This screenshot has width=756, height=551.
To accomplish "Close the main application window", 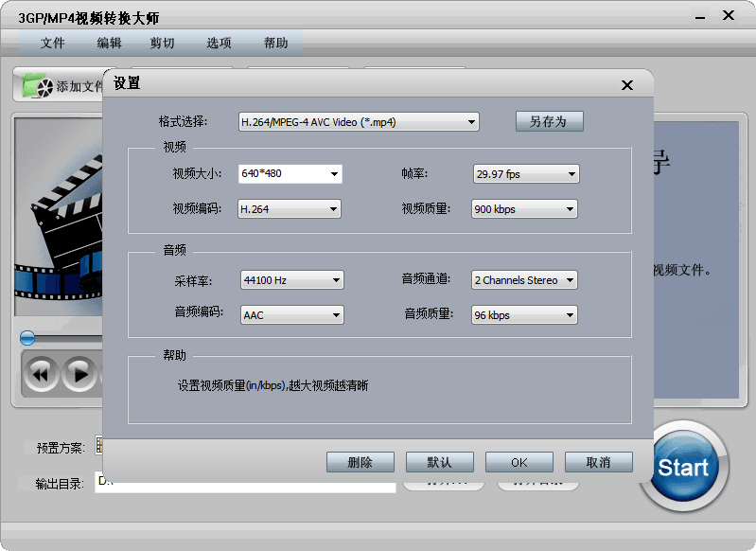I will pos(729,15).
